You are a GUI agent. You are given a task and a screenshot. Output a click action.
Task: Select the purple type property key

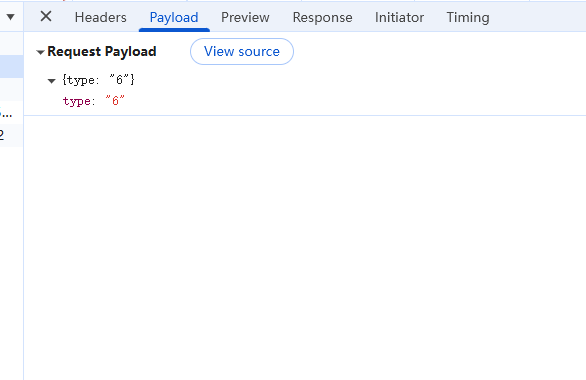point(76,101)
